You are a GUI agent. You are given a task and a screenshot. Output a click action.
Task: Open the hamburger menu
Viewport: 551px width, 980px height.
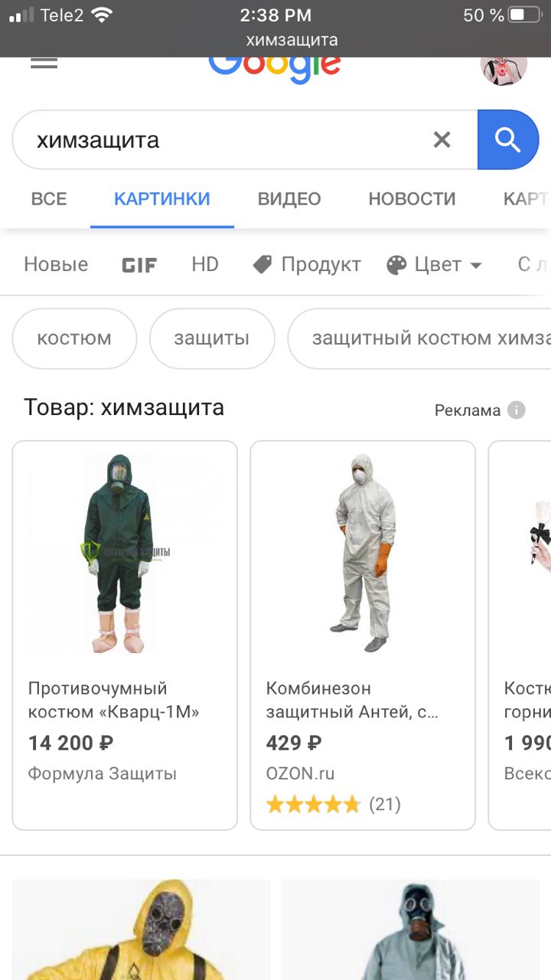[x=44, y=63]
